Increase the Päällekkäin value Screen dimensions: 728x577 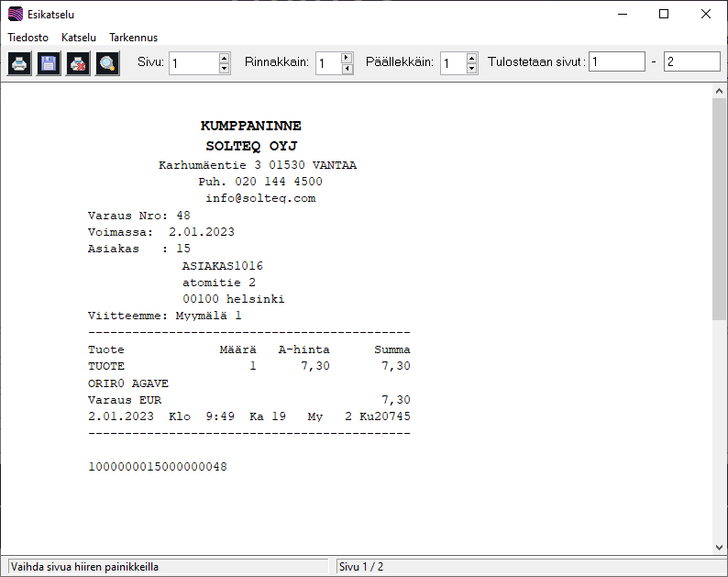[x=471, y=58]
